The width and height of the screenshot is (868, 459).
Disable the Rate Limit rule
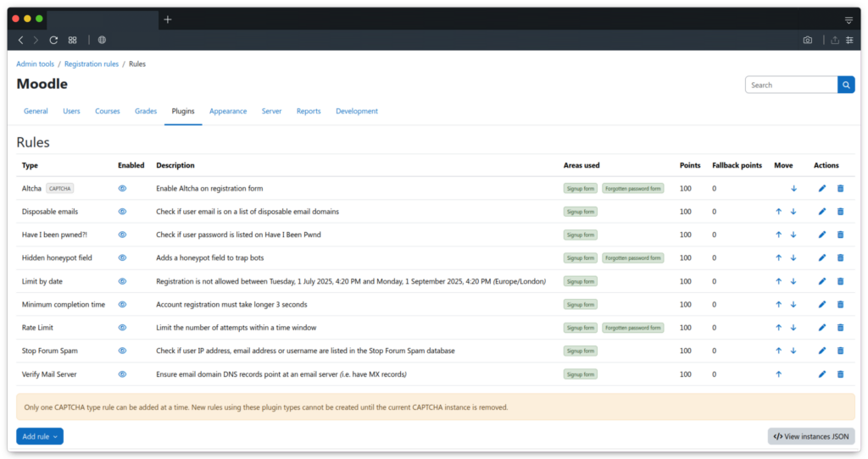(122, 328)
